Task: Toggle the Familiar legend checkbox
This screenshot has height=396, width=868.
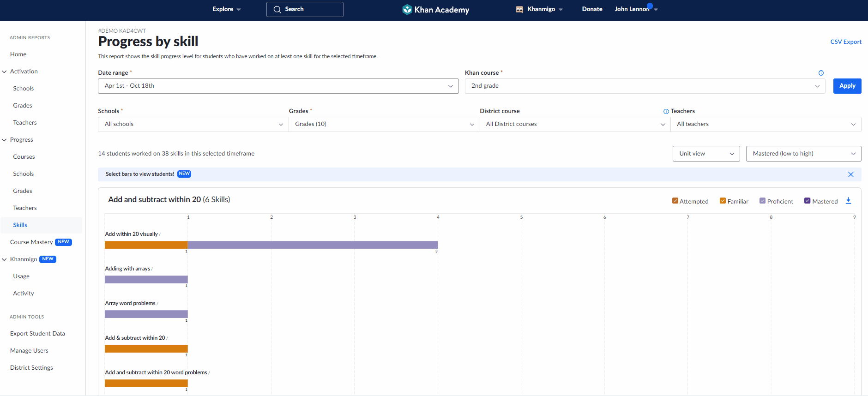Action: 723,201
